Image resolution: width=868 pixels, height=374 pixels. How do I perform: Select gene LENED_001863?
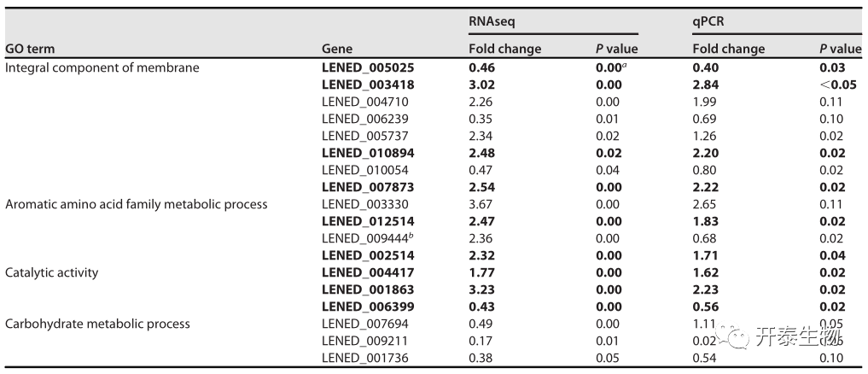[x=369, y=289]
